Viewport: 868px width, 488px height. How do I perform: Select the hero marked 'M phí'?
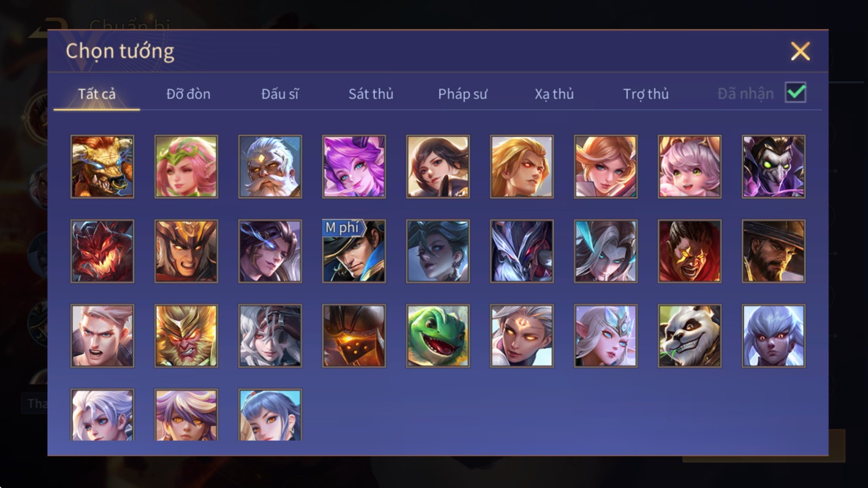coord(354,251)
